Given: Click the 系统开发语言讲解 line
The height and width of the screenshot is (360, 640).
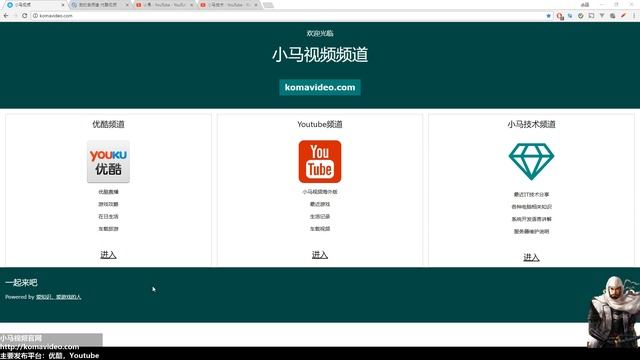Looking at the screenshot, I should pos(531,219).
